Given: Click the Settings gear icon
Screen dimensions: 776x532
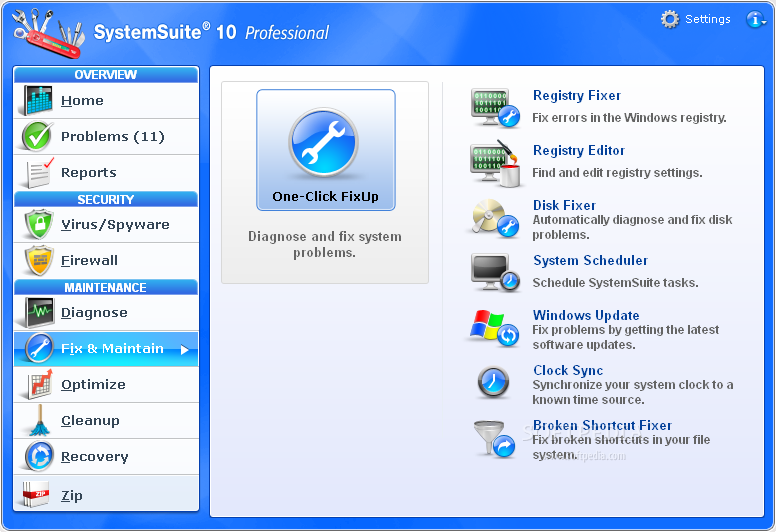Looking at the screenshot, I should pos(670,19).
